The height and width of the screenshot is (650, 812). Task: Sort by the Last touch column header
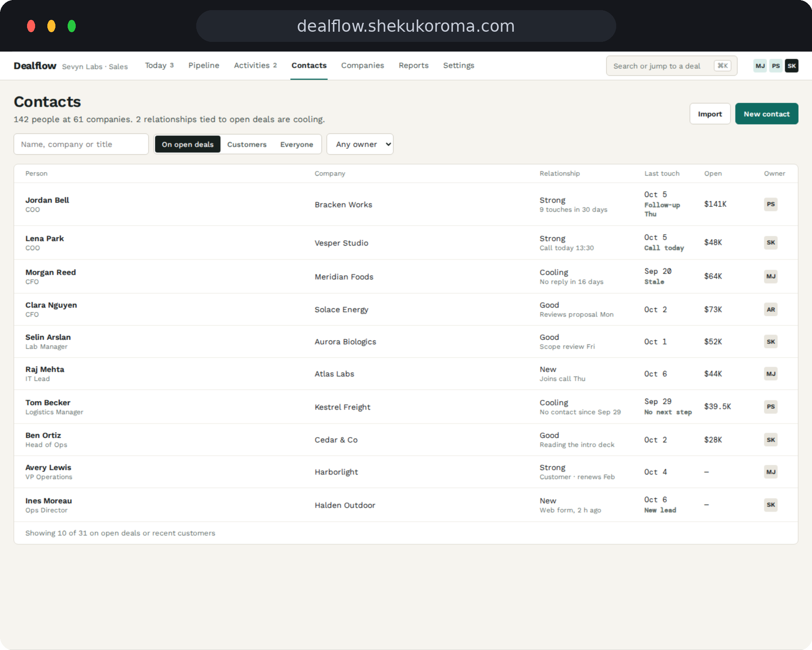[661, 173]
